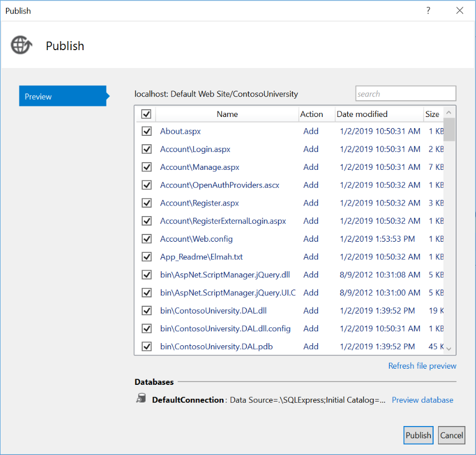Uncheck App_Readme\Elmah.txt checkbox
The width and height of the screenshot is (476, 455).
pos(146,256)
